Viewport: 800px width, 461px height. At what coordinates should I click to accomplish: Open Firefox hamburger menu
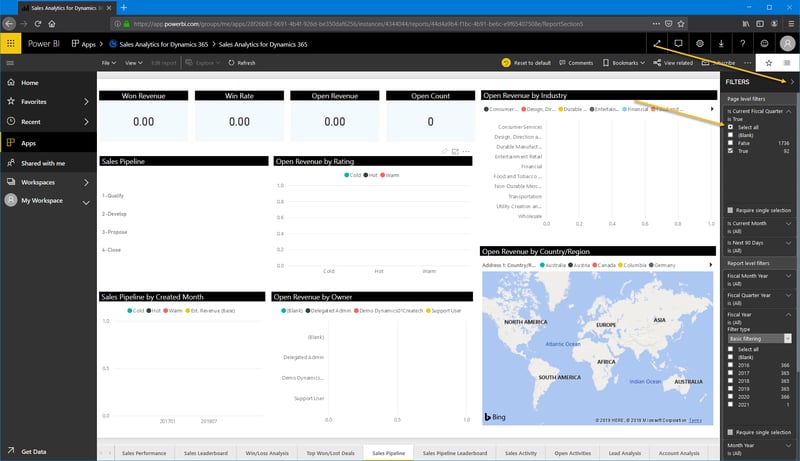[791, 23]
